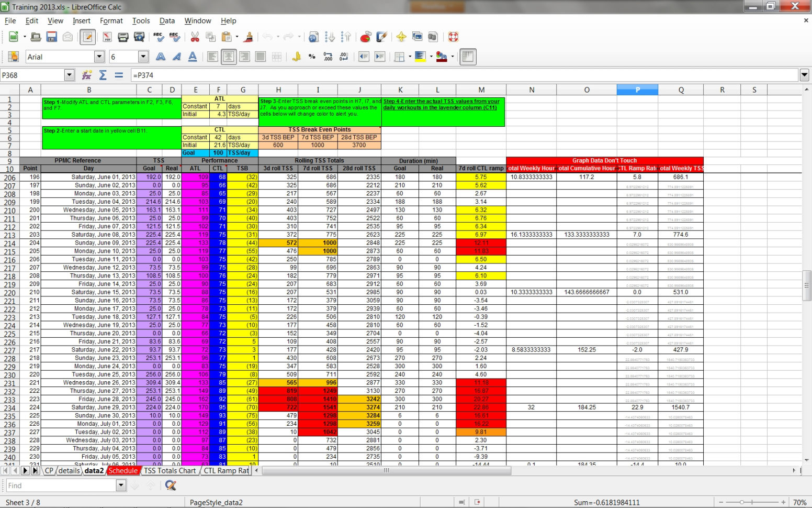Open the print Page Preview
Screen dimensions: 812x508
point(138,37)
